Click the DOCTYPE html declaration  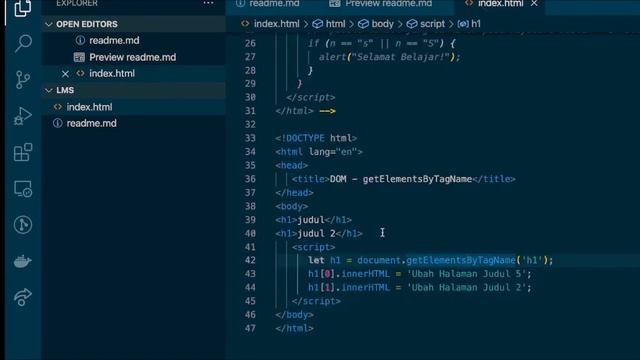(316, 138)
